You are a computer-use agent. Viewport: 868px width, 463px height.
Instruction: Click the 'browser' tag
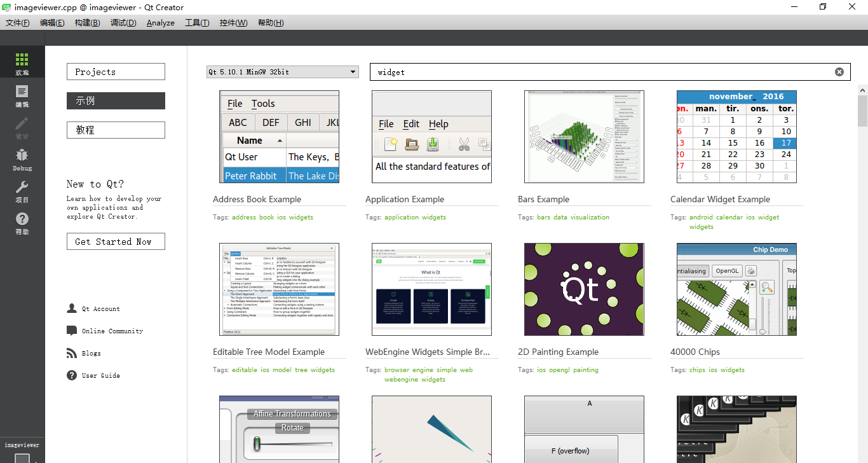click(397, 370)
